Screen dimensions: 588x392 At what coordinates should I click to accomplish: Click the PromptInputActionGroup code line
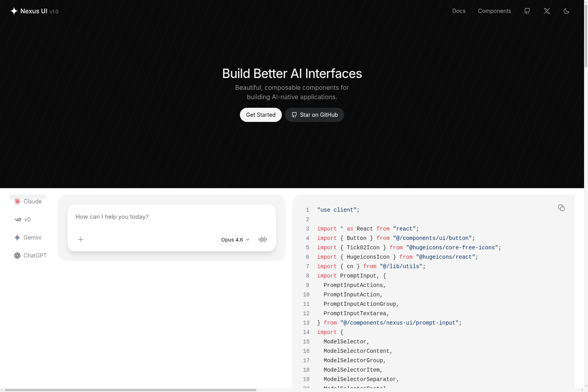point(361,304)
